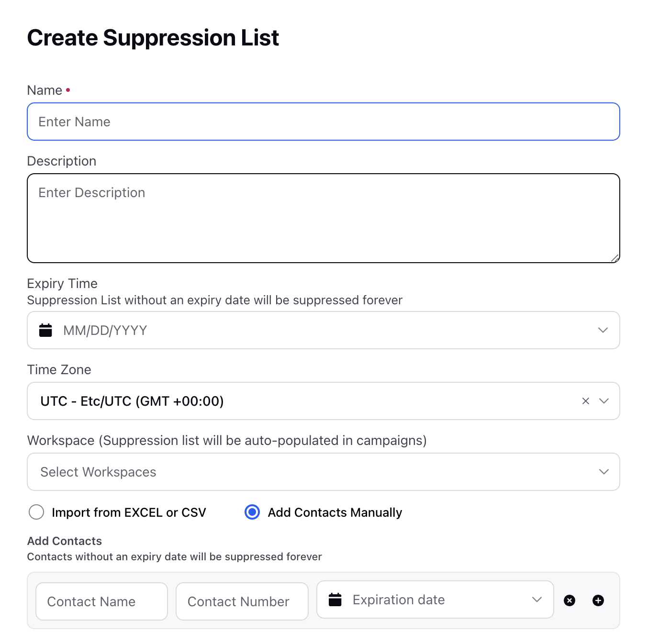Select the Add Contacts Manually radio button
Screen dimensions: 648x644
pos(252,512)
